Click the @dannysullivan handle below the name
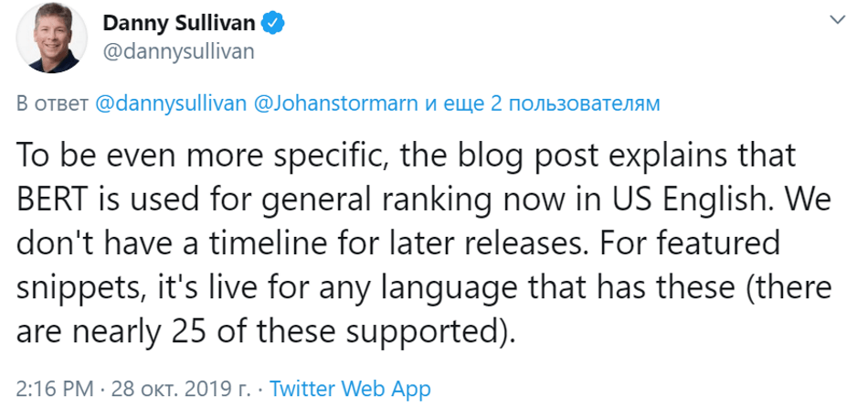This screenshot has width=868, height=408. (x=175, y=50)
